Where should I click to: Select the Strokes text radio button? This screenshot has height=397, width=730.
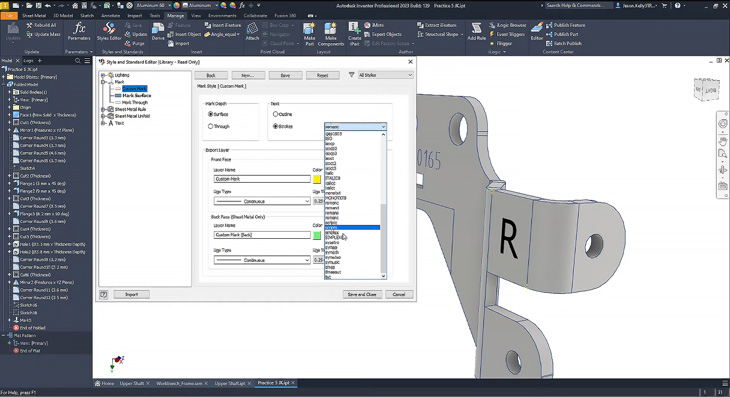275,126
